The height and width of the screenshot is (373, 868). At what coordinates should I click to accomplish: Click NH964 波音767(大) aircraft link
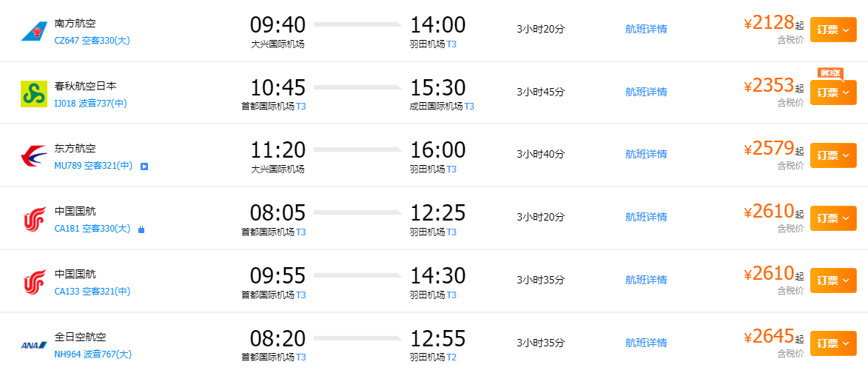tap(93, 354)
